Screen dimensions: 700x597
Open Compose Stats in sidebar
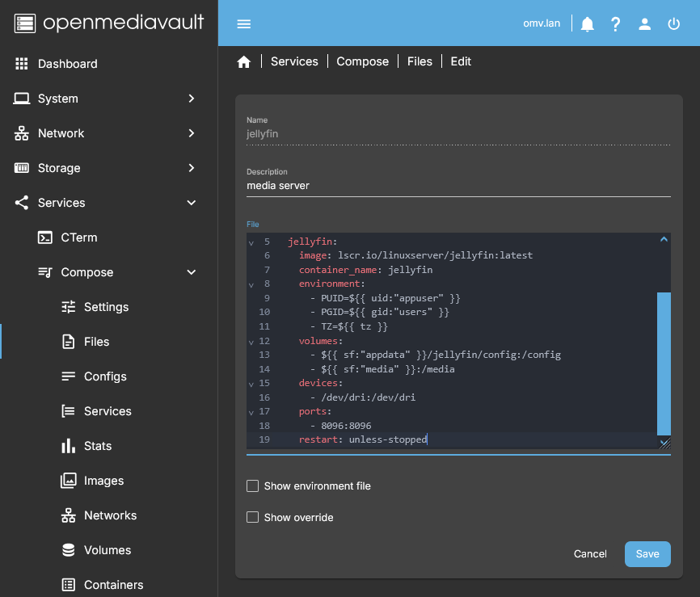[x=97, y=446]
